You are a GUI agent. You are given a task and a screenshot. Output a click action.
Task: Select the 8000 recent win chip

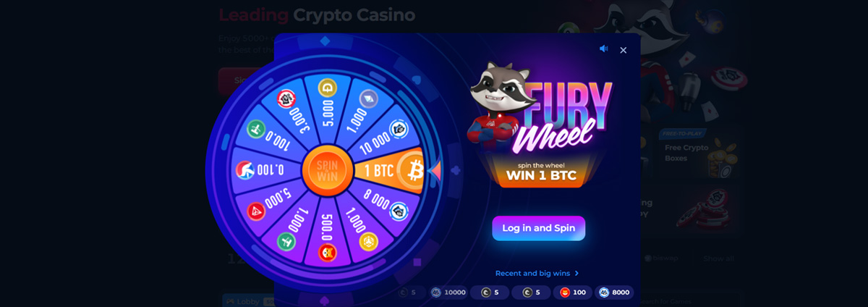[x=614, y=293]
